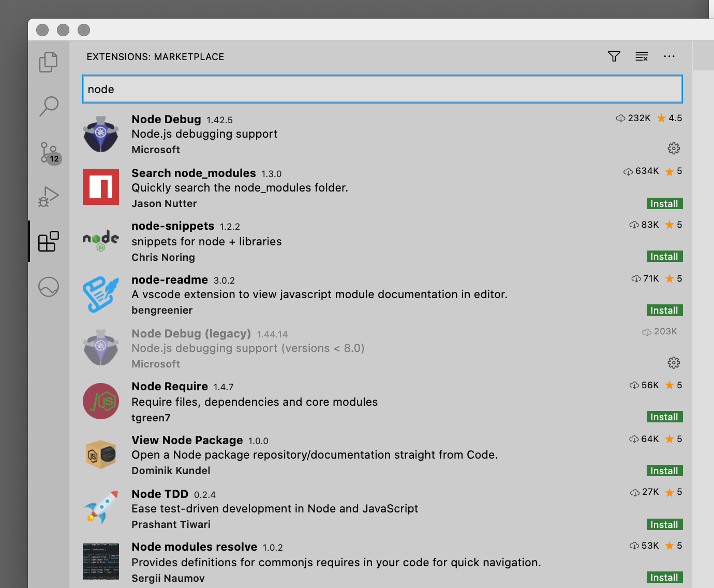
Task: Clear extension search results
Action: [x=642, y=56]
